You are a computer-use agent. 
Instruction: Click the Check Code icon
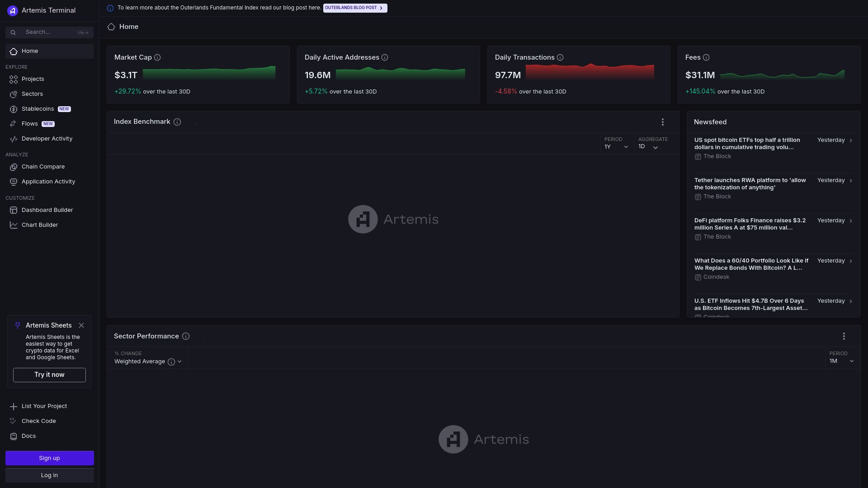click(14, 422)
